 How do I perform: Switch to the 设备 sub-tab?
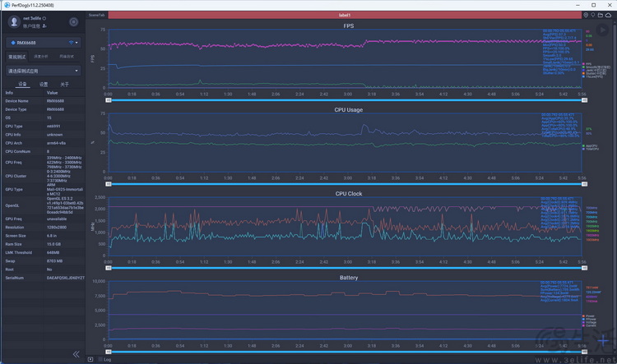click(x=22, y=84)
